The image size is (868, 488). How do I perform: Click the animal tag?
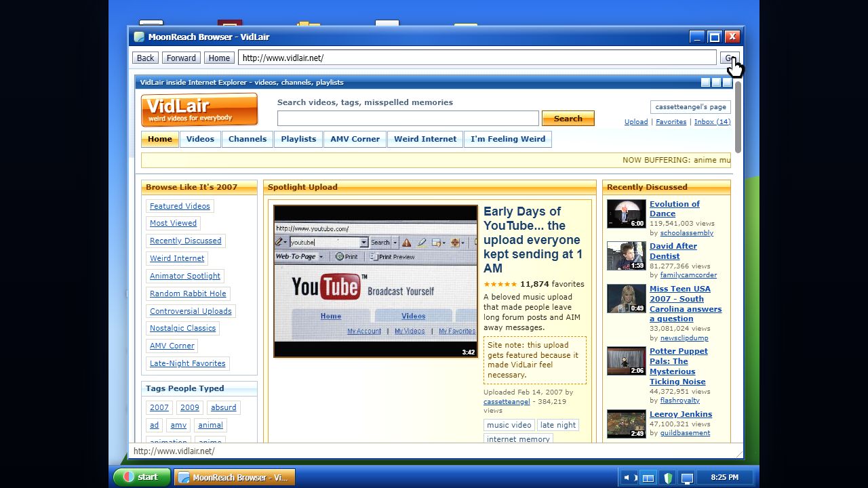point(210,425)
